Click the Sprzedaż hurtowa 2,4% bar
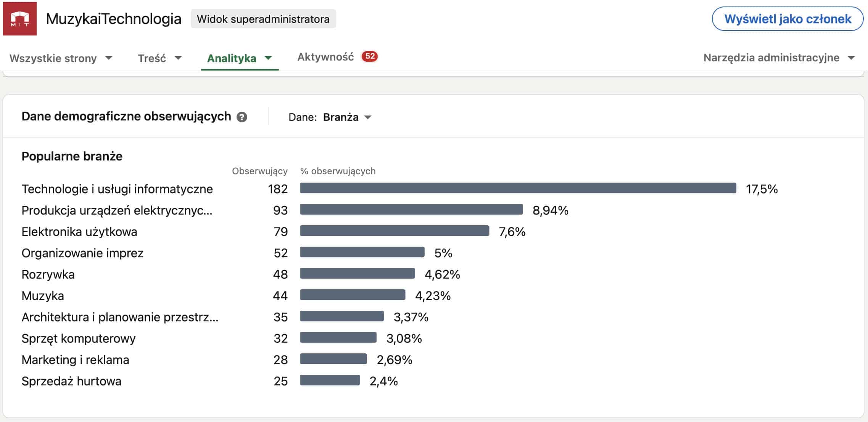The height and width of the screenshot is (422, 868). pos(330,380)
